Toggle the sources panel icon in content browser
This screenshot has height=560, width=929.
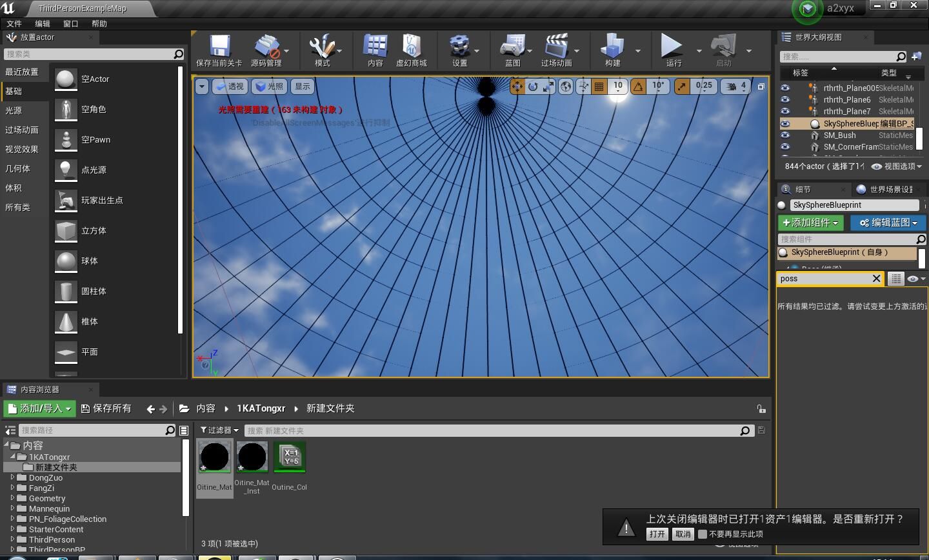click(10, 430)
